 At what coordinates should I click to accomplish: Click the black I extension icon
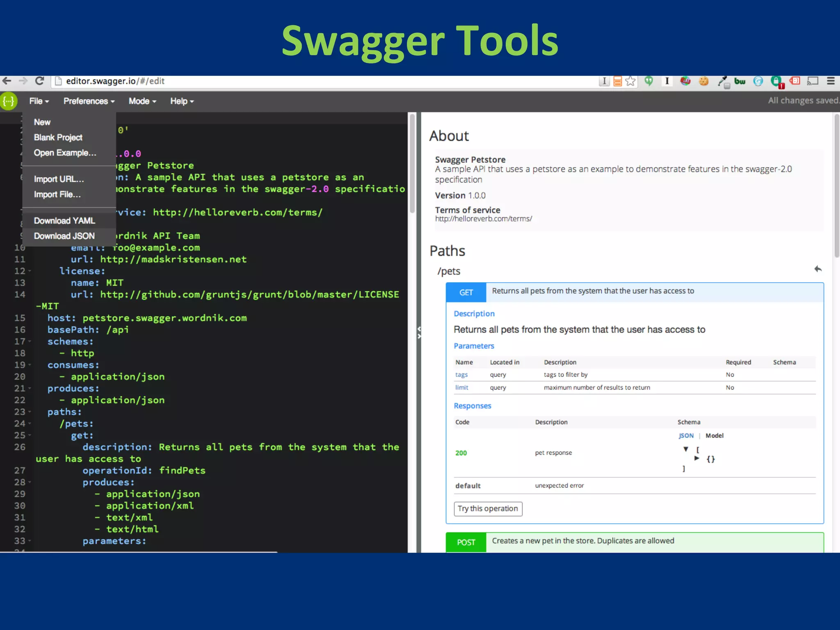pos(667,81)
